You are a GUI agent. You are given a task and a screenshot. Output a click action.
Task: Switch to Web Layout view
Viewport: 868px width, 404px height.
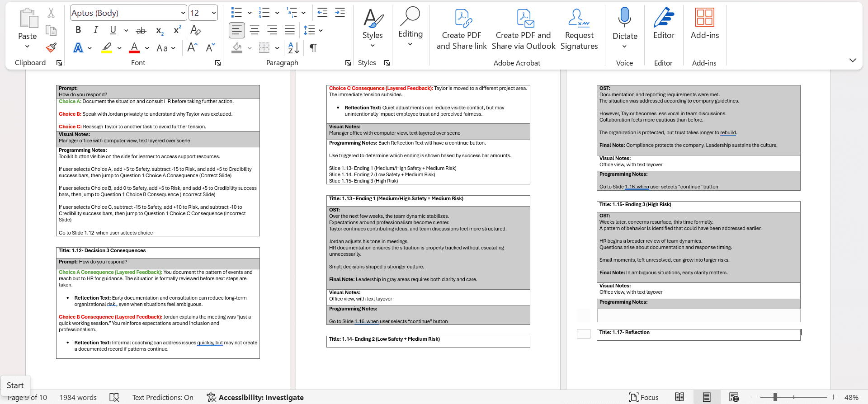pos(734,397)
